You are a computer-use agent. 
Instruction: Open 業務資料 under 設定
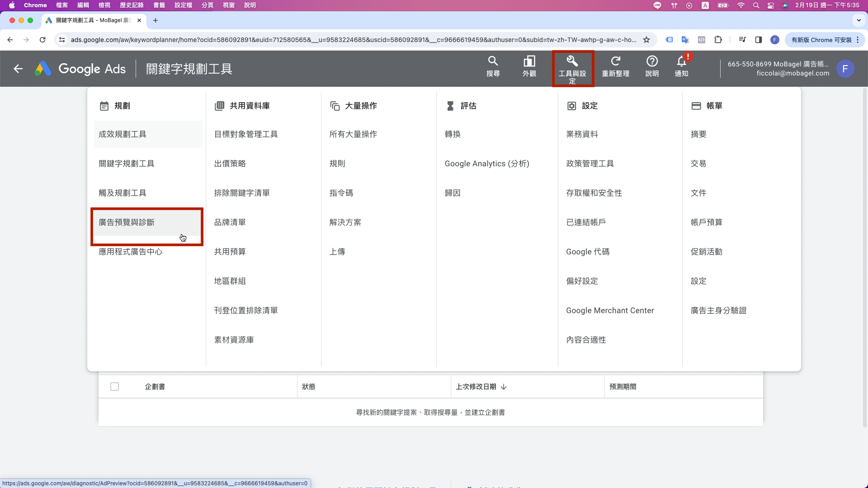tap(582, 134)
